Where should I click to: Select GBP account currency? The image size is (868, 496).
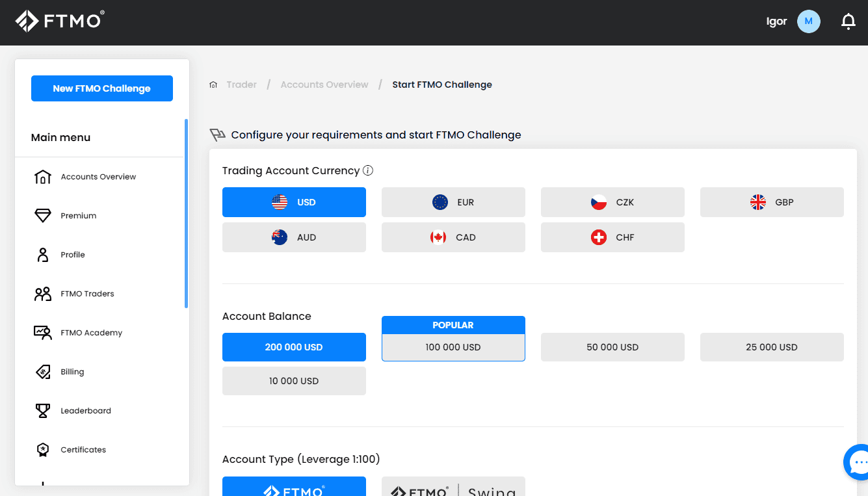[772, 202]
